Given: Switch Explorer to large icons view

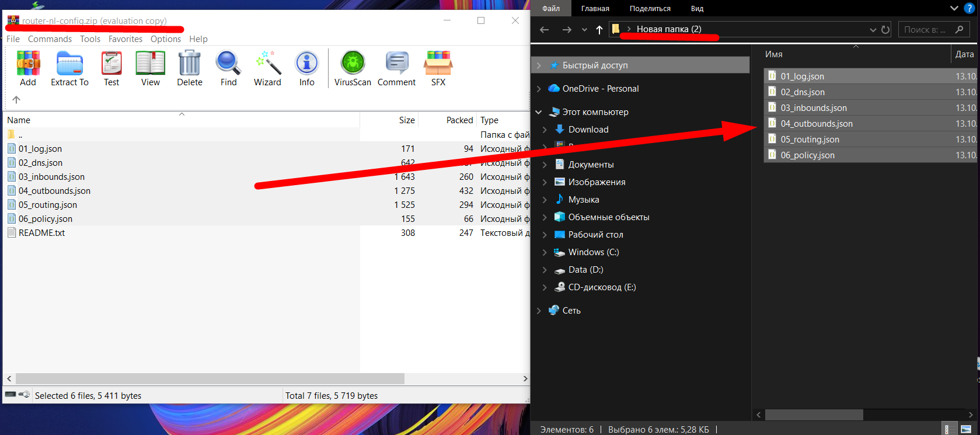Looking at the screenshot, I should 966,429.
